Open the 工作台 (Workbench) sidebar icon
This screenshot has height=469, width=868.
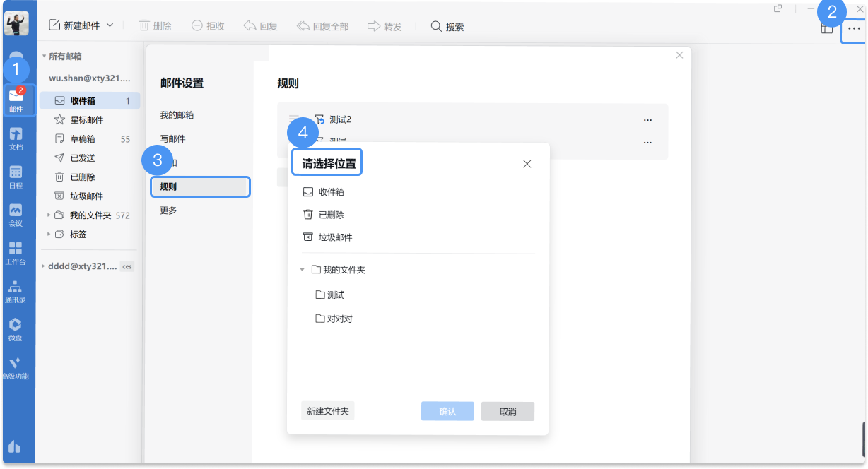[x=16, y=252]
